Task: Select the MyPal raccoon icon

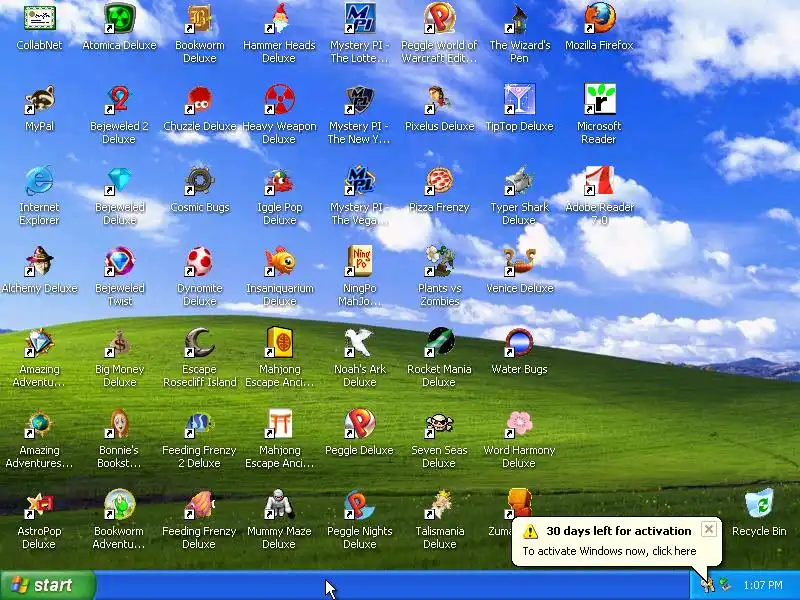Action: (39, 99)
